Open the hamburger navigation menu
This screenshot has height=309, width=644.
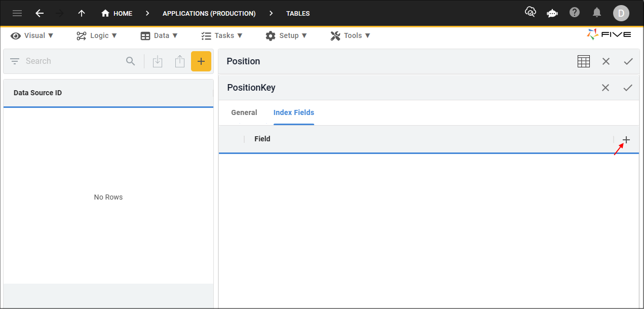click(17, 13)
